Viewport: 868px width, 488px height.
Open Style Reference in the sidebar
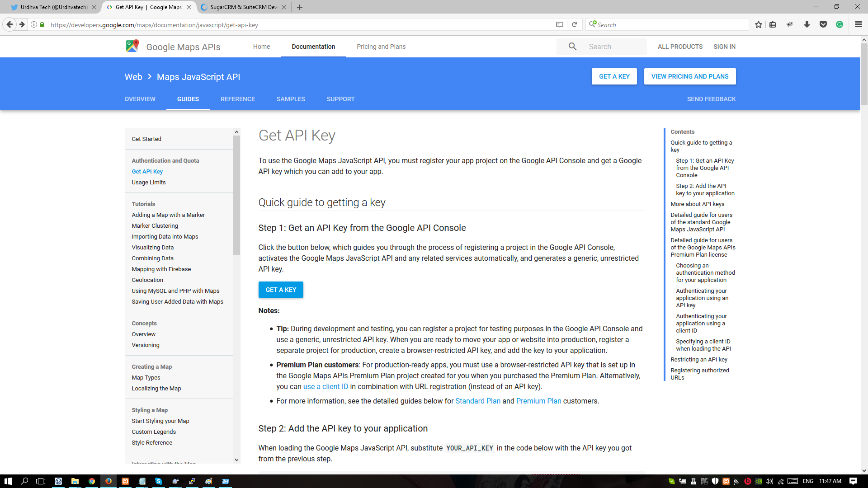pos(152,442)
